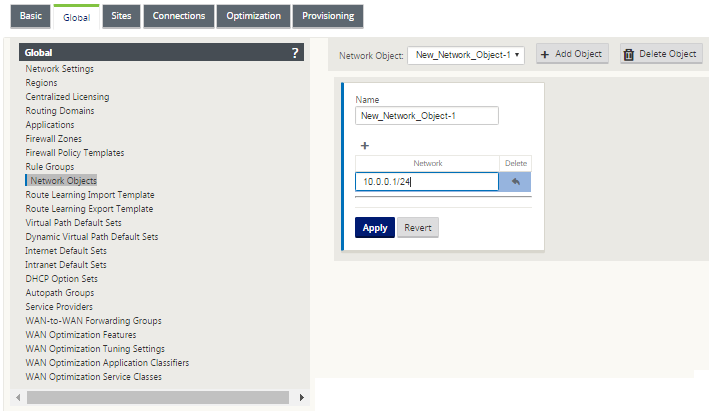The height and width of the screenshot is (411, 709).
Task: Click the right scroll arrow in sidebar
Action: (x=302, y=397)
